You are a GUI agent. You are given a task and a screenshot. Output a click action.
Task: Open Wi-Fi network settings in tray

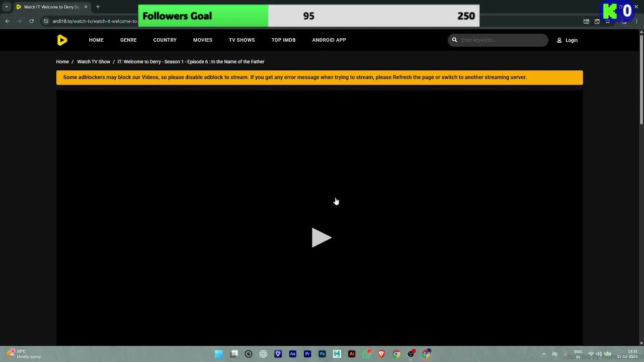[x=591, y=354]
